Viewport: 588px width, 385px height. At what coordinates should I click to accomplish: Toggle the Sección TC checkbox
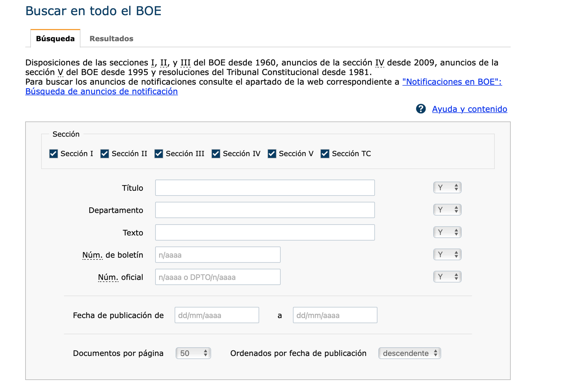tap(325, 154)
